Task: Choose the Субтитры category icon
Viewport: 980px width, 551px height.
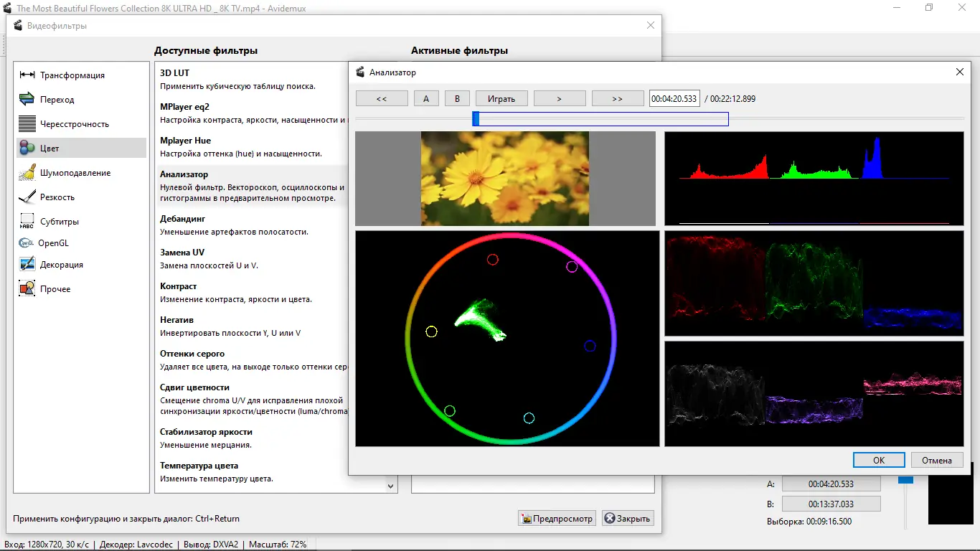Action: [x=27, y=222]
